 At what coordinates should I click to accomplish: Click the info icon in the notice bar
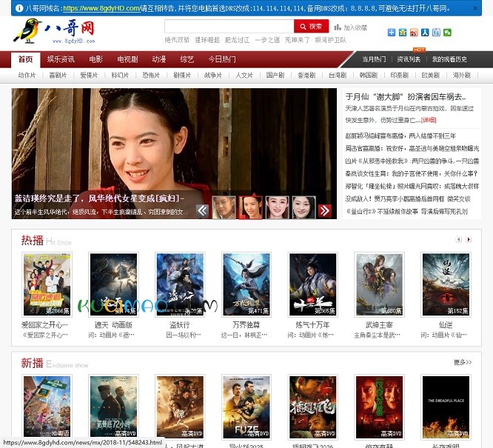(x=19, y=8)
